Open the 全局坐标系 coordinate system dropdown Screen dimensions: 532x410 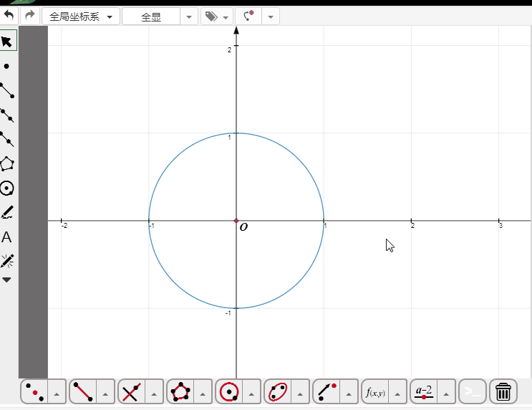pyautogui.click(x=81, y=16)
